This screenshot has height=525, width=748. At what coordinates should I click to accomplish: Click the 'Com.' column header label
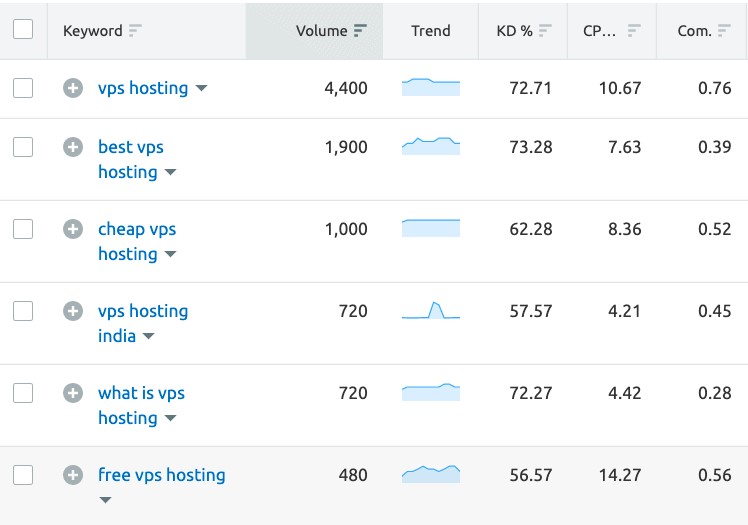695,31
